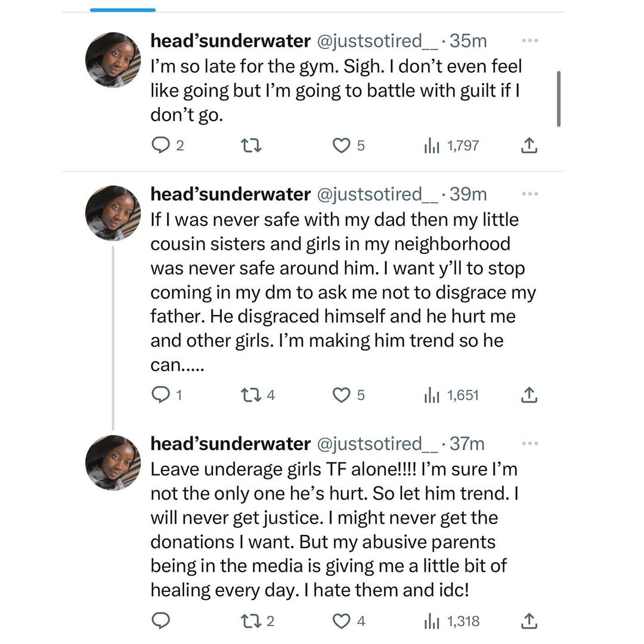Screen dimensions: 644x644
Task: View analytics showing 1,797 views
Action: [451, 145]
